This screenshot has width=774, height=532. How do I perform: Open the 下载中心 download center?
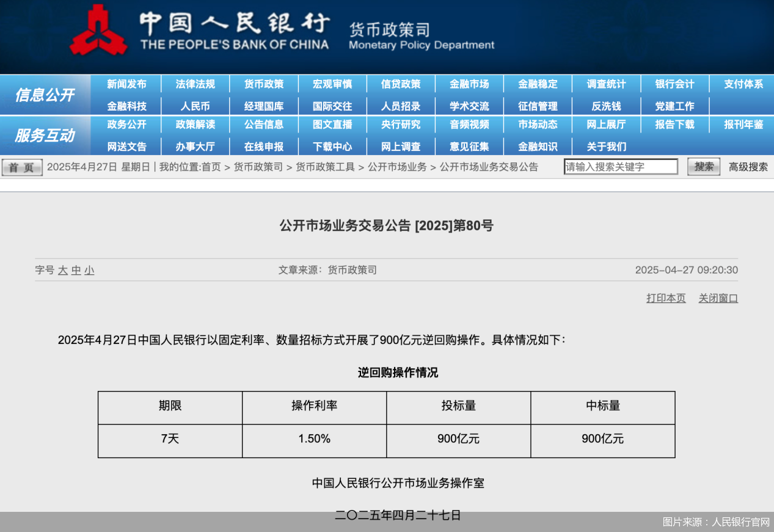coord(332,147)
